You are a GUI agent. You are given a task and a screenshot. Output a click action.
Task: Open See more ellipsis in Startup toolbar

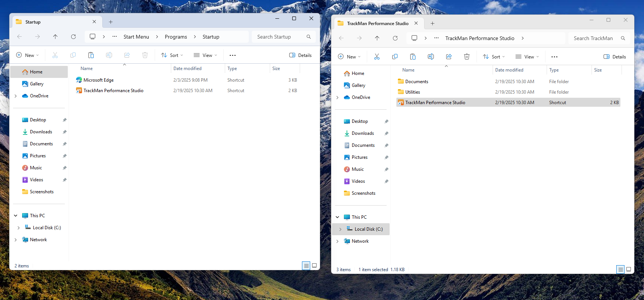[x=233, y=55]
